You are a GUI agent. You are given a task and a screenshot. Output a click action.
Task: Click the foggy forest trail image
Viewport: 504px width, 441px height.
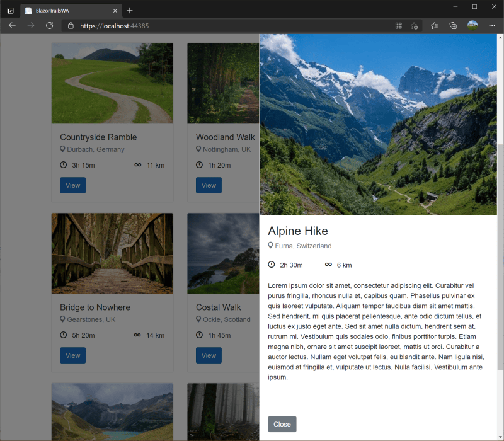[x=223, y=412]
